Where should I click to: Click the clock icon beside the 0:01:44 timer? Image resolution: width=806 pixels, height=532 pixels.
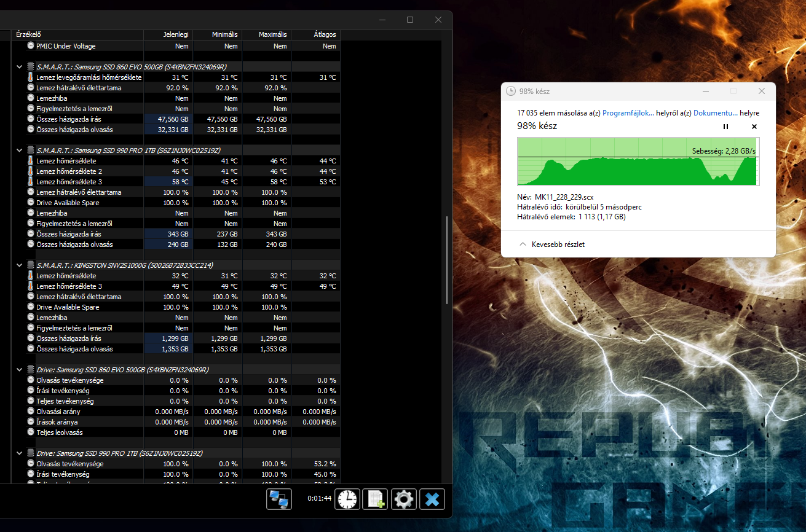coord(347,499)
